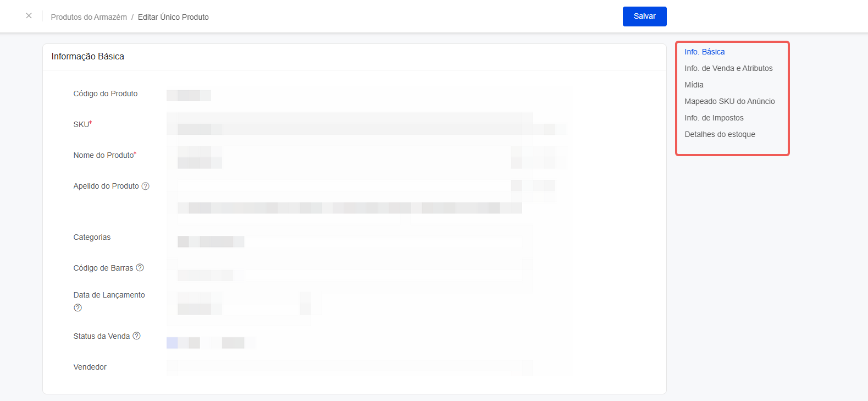The image size is (868, 401).
Task: Focus the Apelido do Produto text area
Action: [x=350, y=196]
